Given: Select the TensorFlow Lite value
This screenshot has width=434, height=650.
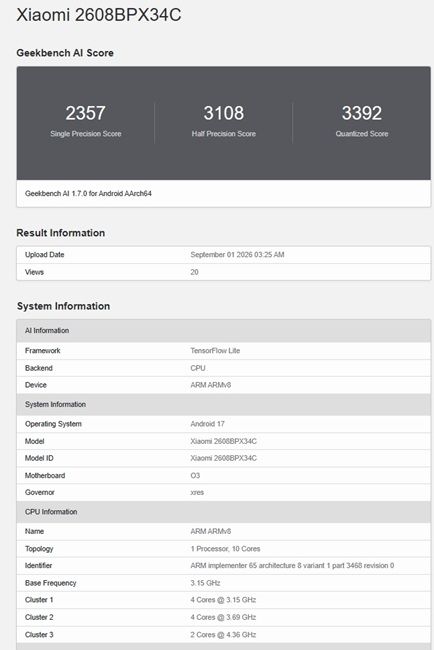Looking at the screenshot, I should 215,350.
